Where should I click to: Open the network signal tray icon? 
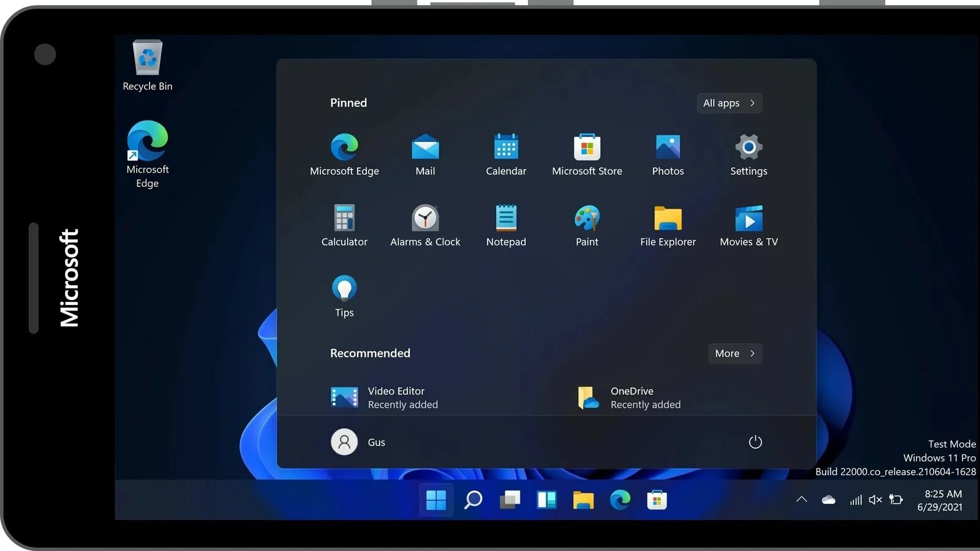[x=856, y=500]
